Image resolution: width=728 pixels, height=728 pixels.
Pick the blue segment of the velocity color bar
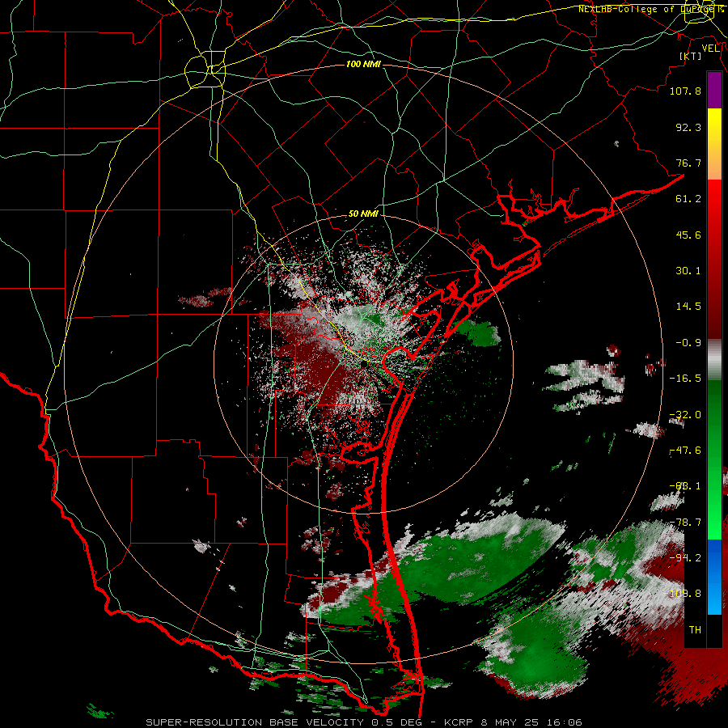714,576
